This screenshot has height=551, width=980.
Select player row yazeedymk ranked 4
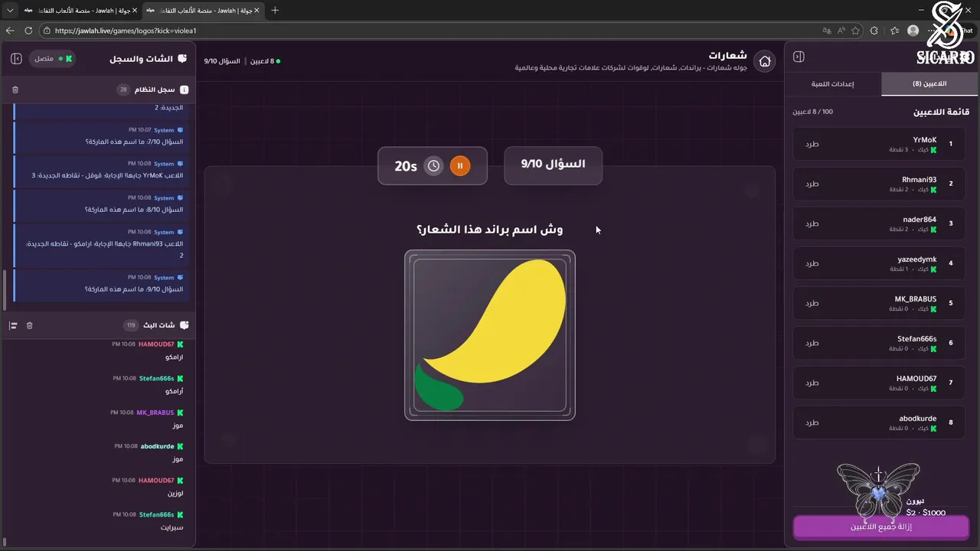coord(879,263)
